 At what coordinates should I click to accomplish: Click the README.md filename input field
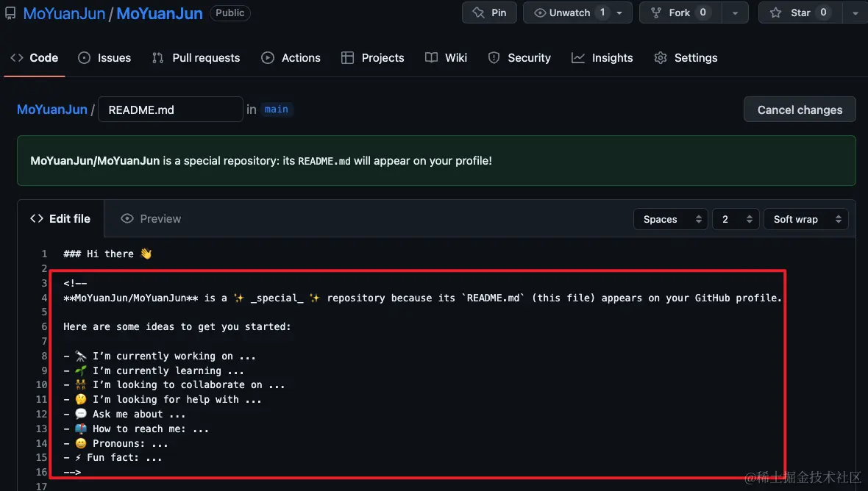170,110
